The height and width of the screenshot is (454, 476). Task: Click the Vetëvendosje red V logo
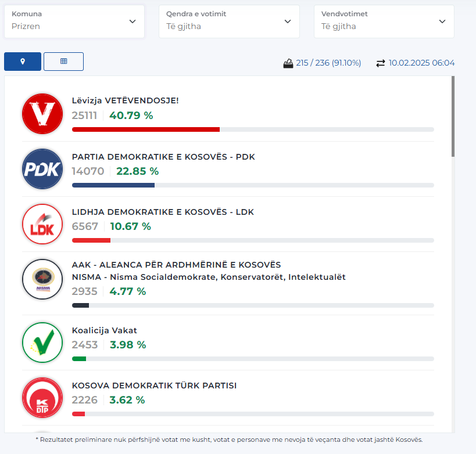point(42,114)
